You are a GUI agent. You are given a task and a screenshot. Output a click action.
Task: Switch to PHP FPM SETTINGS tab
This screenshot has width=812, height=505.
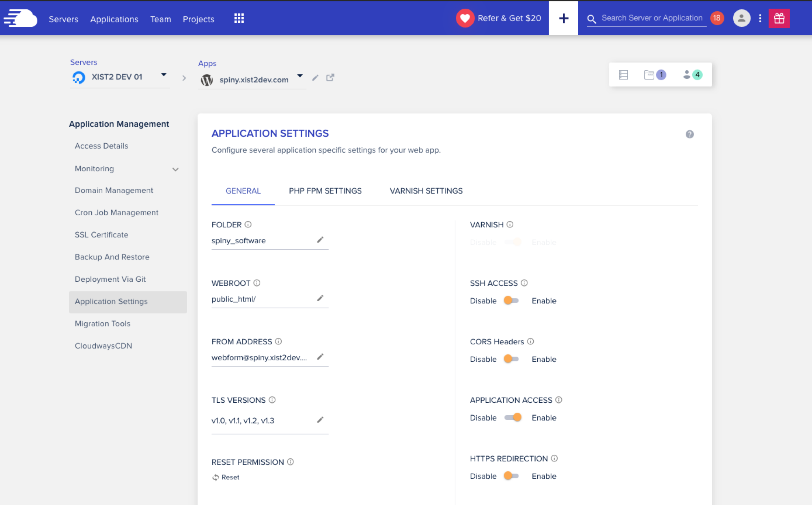(x=325, y=191)
